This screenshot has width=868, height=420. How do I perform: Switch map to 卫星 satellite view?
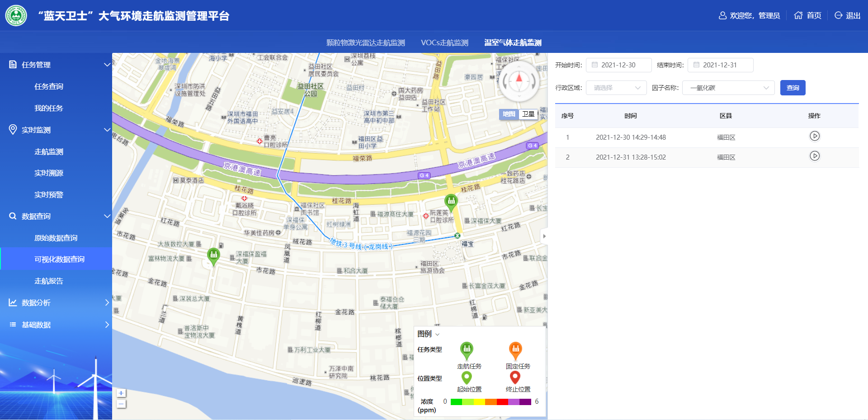[x=528, y=114]
